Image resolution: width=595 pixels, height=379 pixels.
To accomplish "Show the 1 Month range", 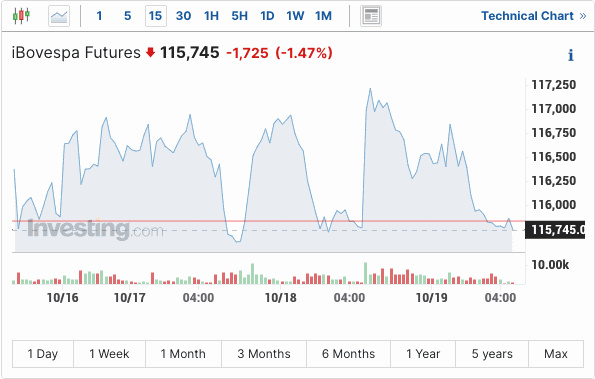I will (x=183, y=354).
